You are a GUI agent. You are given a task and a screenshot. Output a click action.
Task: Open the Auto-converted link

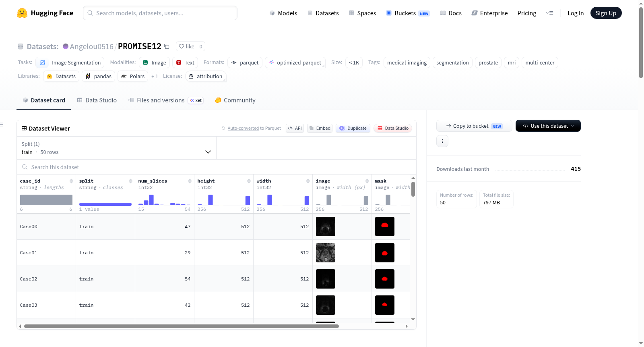tap(243, 128)
